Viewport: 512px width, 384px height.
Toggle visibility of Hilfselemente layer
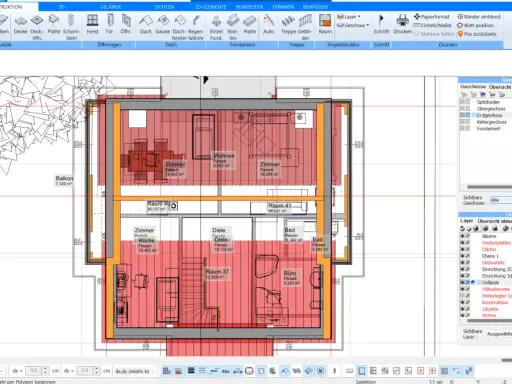pos(462,289)
